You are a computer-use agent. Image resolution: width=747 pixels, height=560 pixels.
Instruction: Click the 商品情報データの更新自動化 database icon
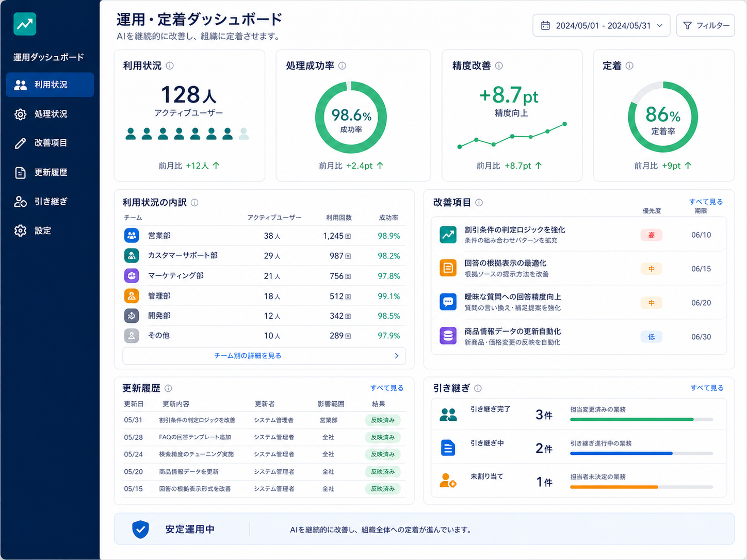(x=448, y=336)
